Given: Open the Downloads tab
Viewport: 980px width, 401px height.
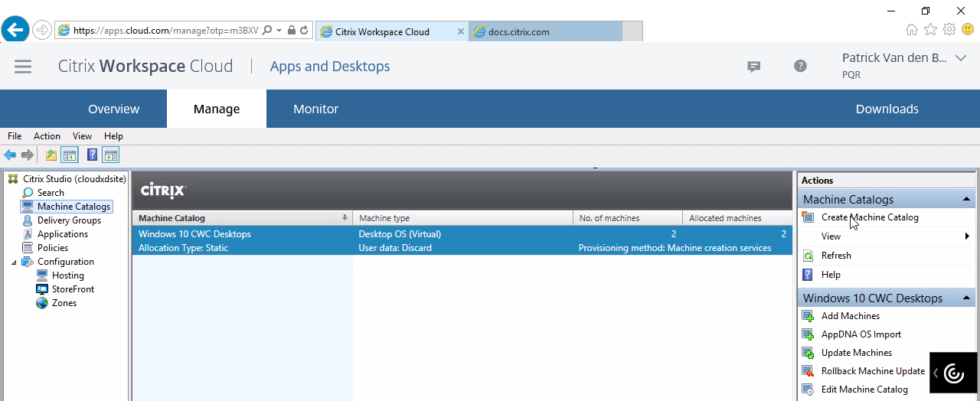Looking at the screenshot, I should point(887,109).
